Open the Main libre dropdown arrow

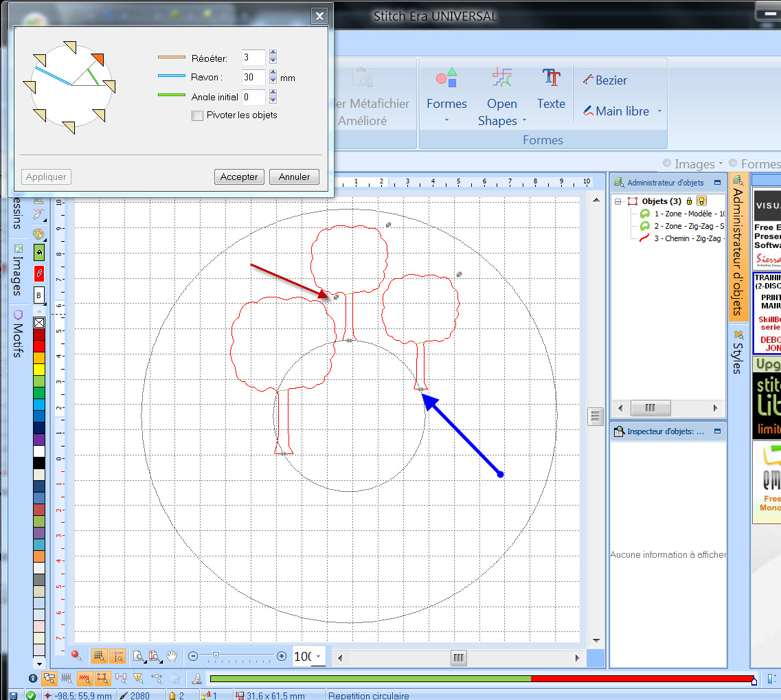pos(659,111)
